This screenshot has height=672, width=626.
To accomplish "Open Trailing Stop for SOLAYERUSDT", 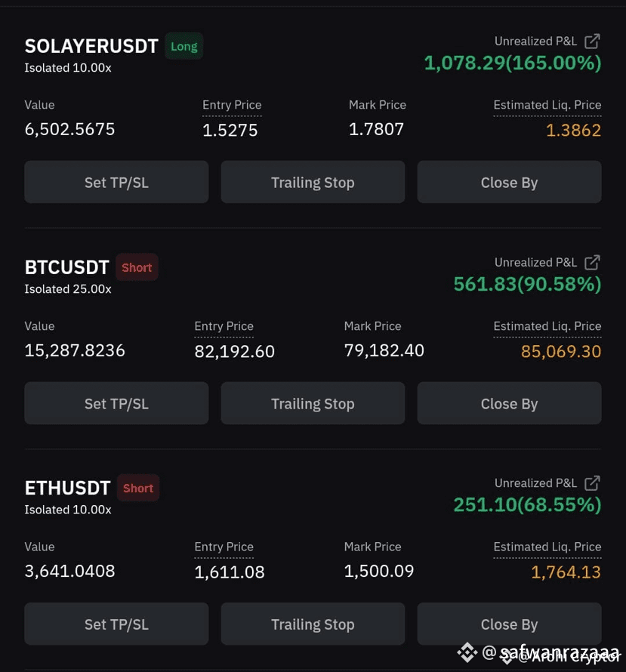I will click(x=313, y=182).
